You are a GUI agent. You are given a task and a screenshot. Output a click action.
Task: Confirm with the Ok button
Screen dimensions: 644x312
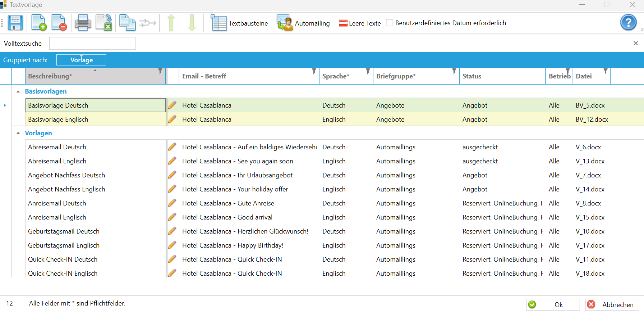(553, 304)
